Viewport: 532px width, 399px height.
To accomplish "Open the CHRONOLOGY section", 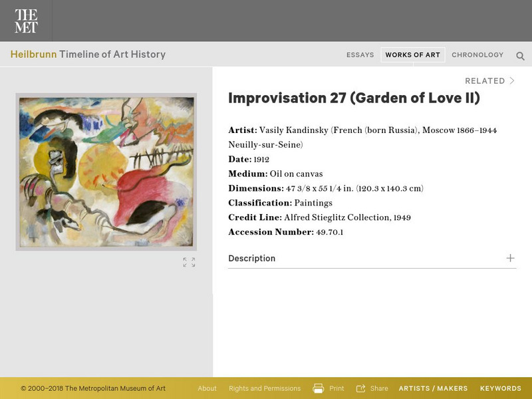I will tap(476, 55).
